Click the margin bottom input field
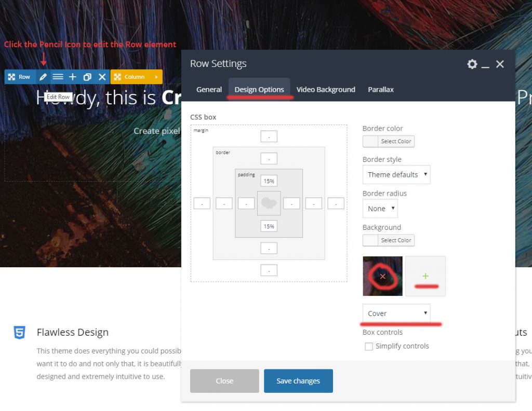Viewport: 532px width, 411px height. click(269, 270)
